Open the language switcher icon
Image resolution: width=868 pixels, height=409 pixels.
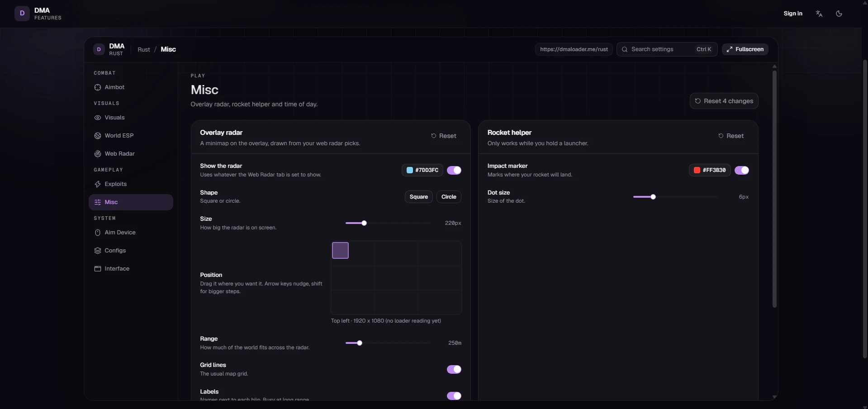pos(819,14)
